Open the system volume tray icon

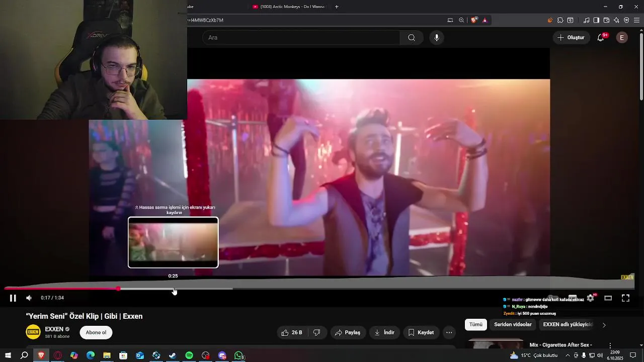(600, 355)
